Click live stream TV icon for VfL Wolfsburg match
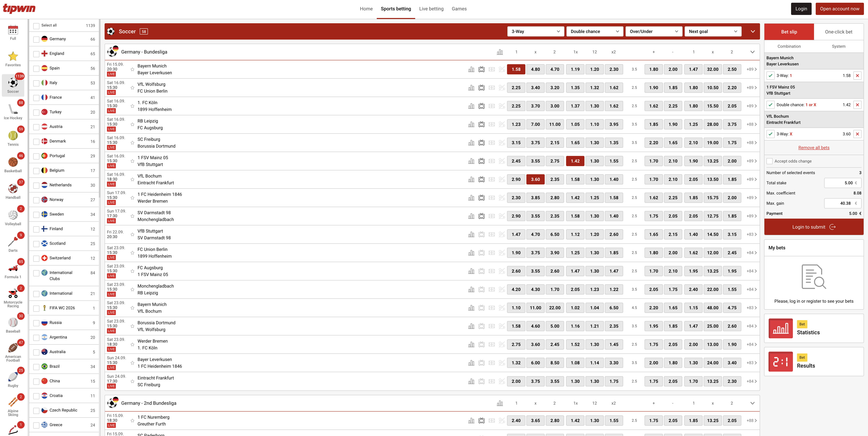868x436 pixels. click(x=482, y=88)
